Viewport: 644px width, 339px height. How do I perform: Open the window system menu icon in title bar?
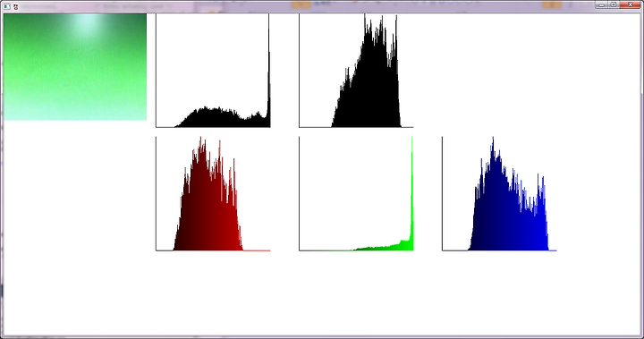pos(6,6)
